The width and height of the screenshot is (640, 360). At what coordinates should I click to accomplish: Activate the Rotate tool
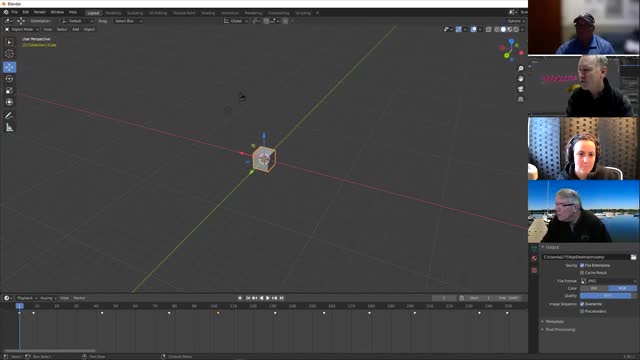pyautogui.click(x=9, y=79)
